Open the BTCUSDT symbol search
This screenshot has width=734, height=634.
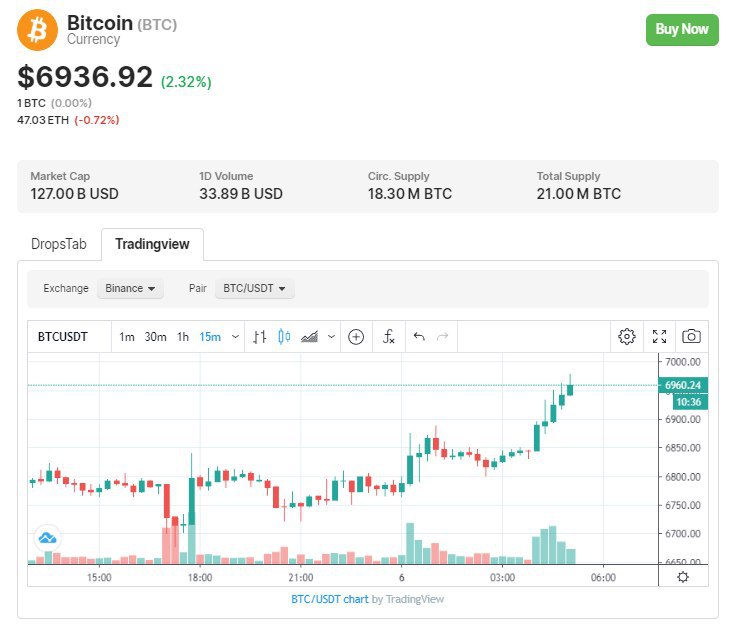pyautogui.click(x=63, y=337)
